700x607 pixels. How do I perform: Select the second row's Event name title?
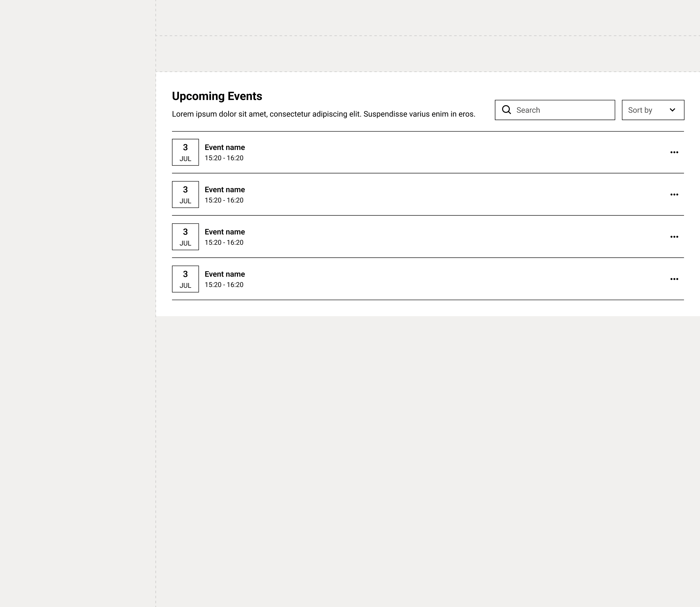tap(224, 190)
